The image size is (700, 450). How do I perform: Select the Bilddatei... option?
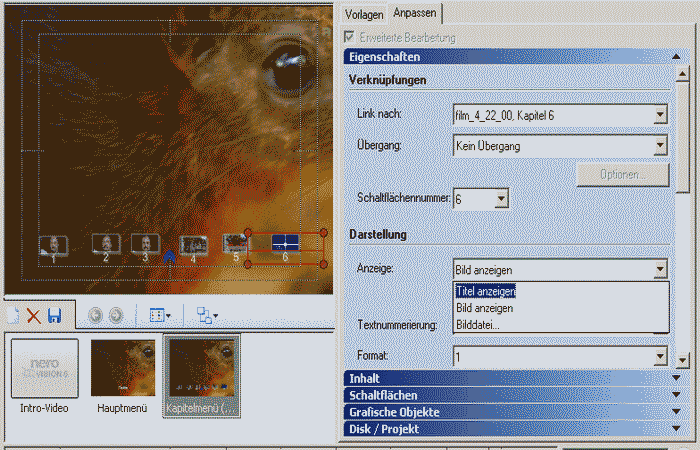(x=479, y=325)
